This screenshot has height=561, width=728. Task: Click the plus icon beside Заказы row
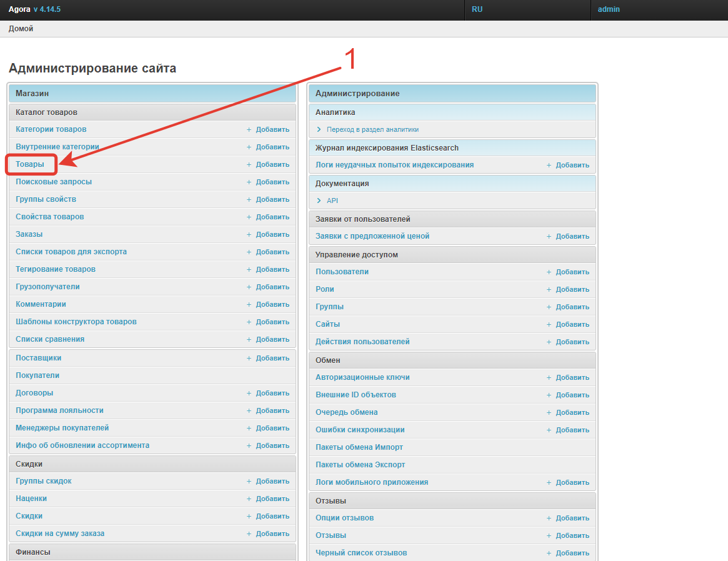pos(249,235)
